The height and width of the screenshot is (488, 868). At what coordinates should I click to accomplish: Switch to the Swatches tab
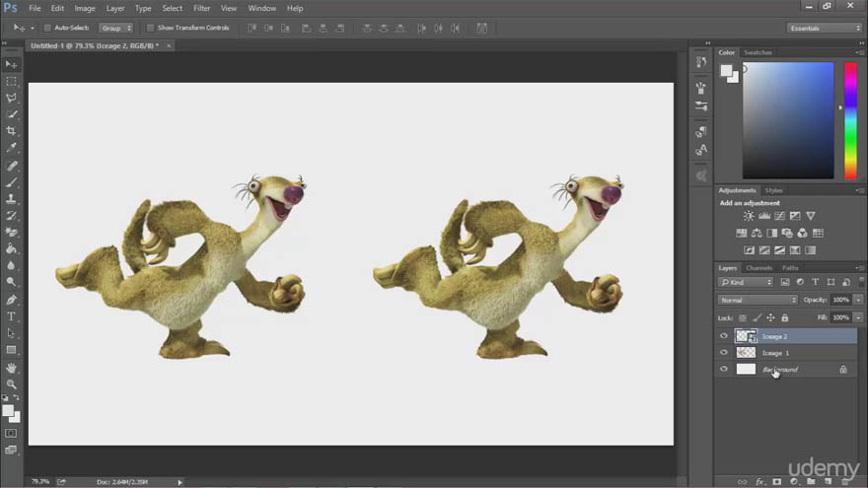point(758,52)
